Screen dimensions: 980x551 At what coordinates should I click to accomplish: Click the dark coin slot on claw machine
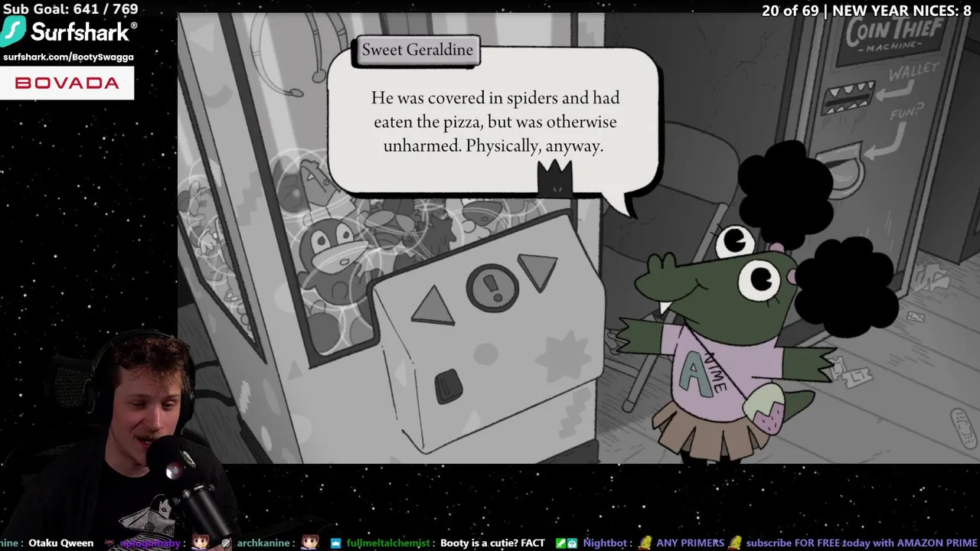449,386
